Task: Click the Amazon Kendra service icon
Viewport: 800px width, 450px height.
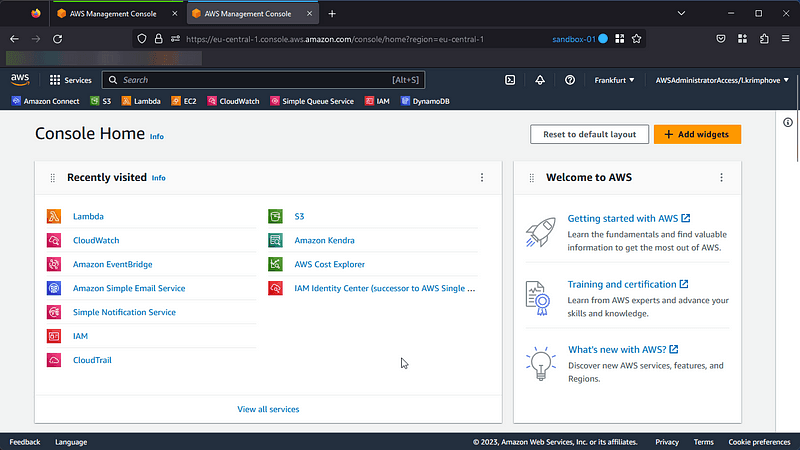Action: pyautogui.click(x=276, y=240)
